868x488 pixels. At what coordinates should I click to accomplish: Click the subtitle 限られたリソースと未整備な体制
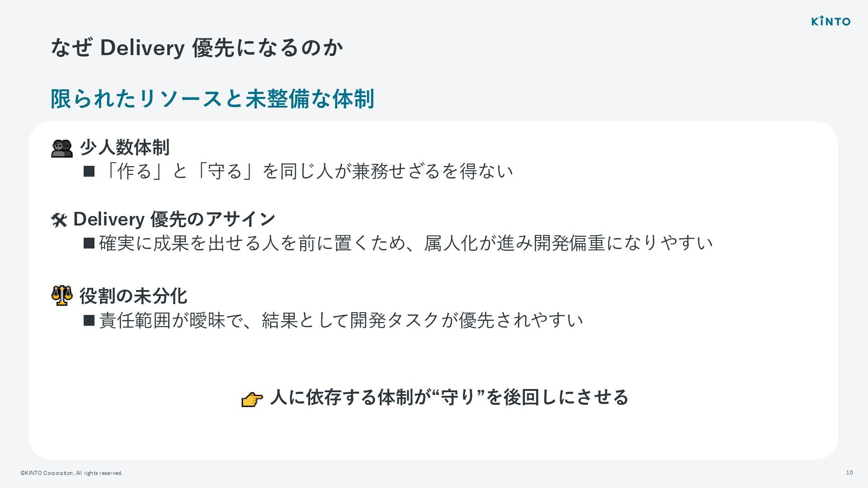(x=212, y=99)
